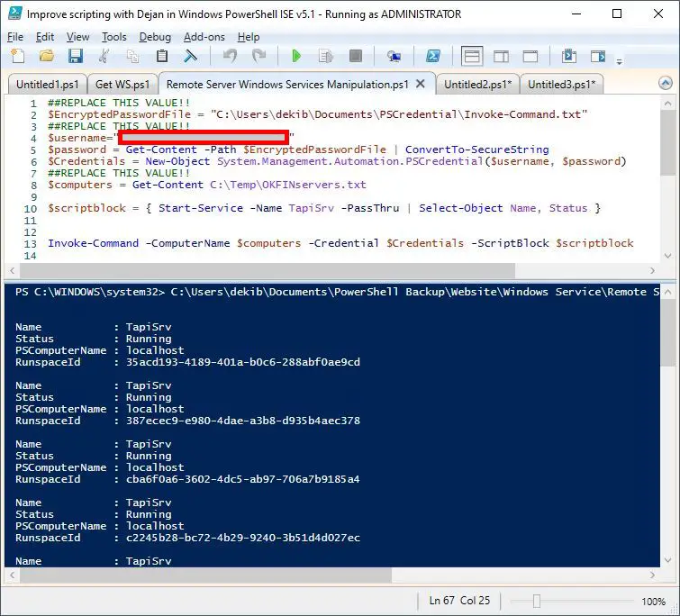Click the line 14 number in the gutter
Screen dimensions: 680x616
coord(31,256)
